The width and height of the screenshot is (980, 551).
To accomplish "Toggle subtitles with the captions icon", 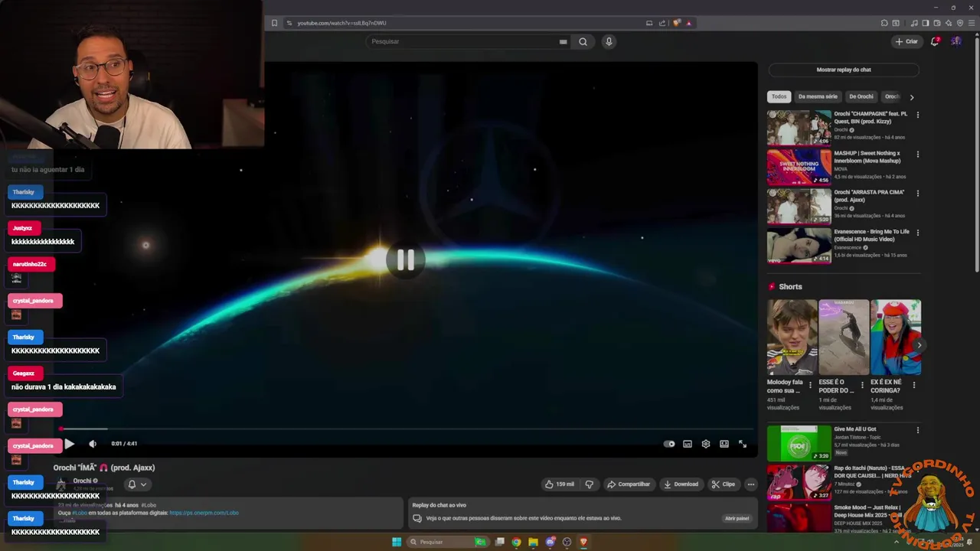I will coord(688,444).
